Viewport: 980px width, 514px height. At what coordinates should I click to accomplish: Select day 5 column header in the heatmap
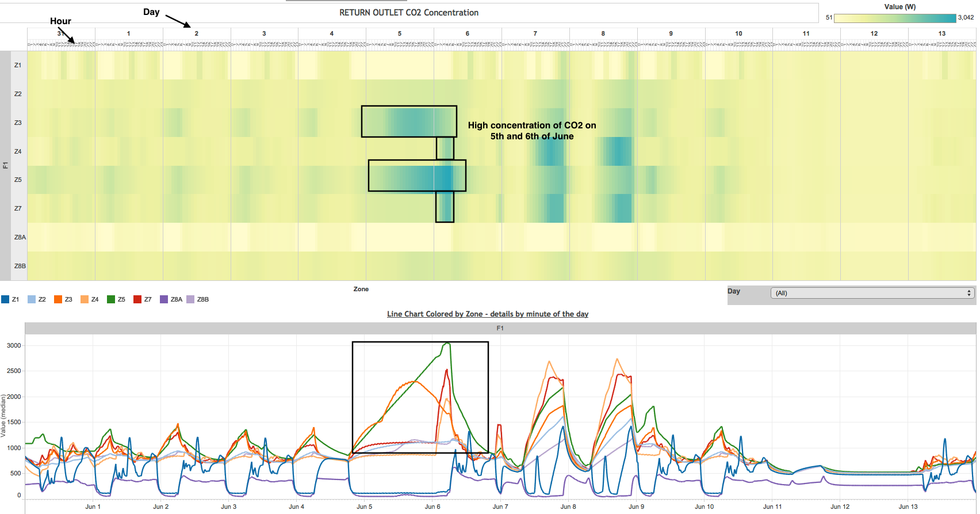[x=400, y=33]
